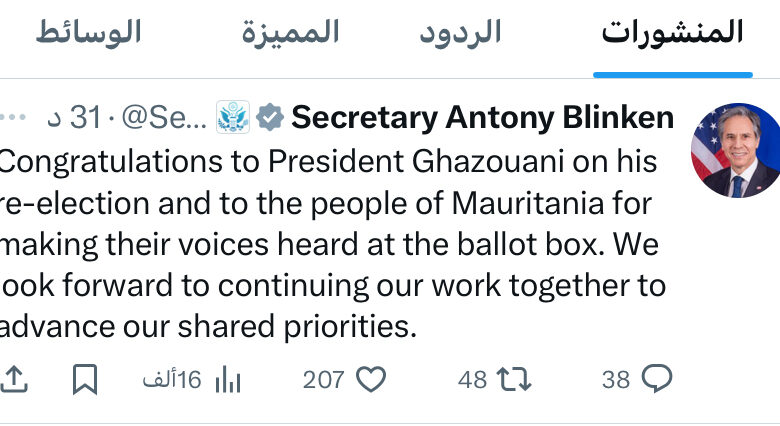The width and height of the screenshot is (780, 426).
Task: Bookmark the Mauritania congratulation post
Action: (x=85, y=379)
